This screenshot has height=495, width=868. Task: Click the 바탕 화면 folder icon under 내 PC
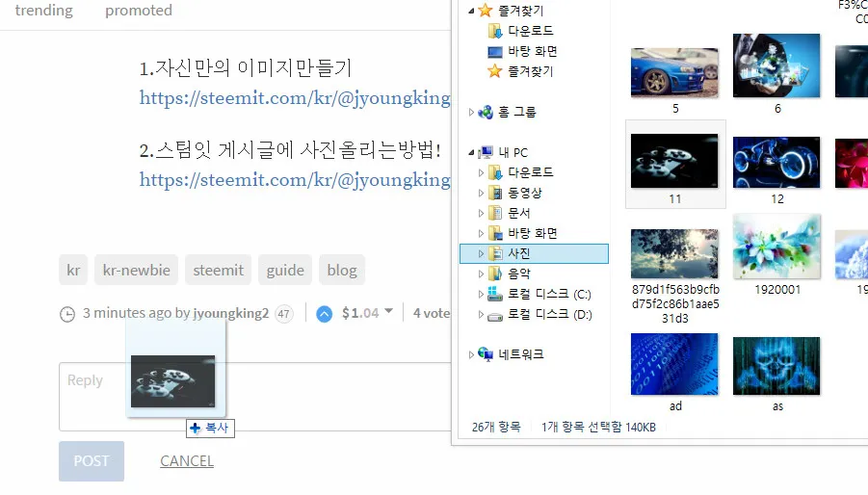(494, 233)
